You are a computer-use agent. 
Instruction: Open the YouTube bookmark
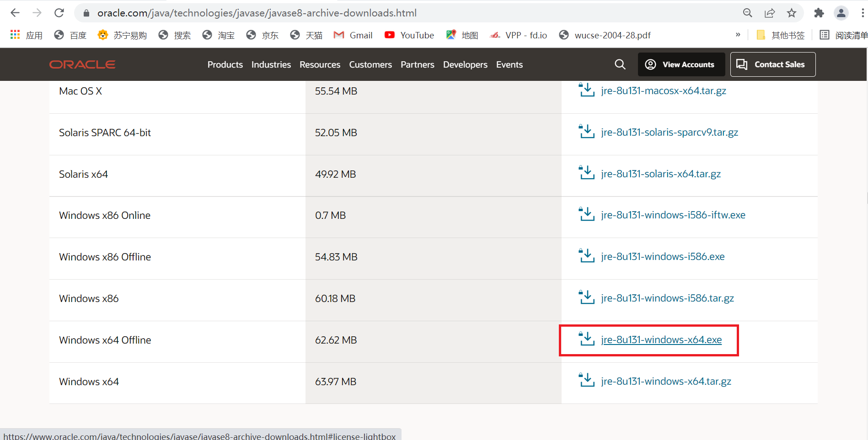point(409,35)
